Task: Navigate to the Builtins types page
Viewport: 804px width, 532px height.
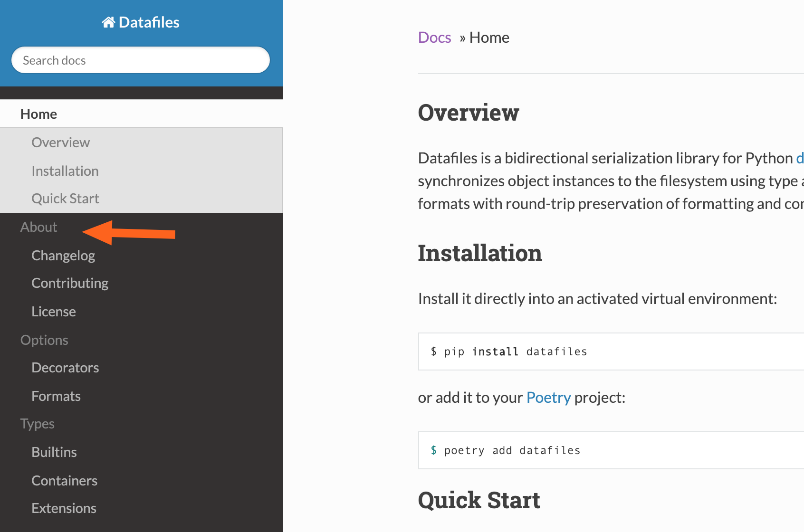Action: pyautogui.click(x=54, y=452)
